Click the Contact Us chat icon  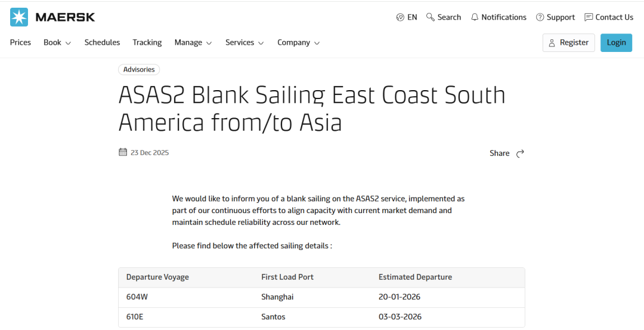click(x=589, y=17)
